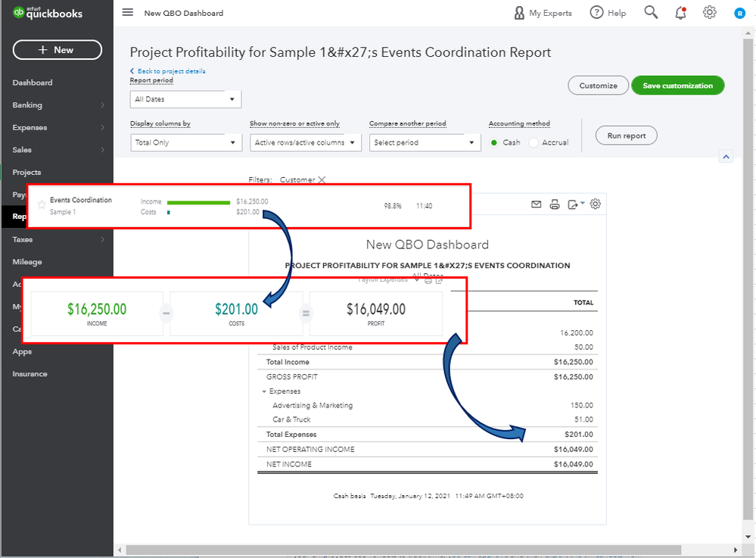Select Accrual accounting method
Image resolution: width=756 pixels, height=558 pixels.
[x=534, y=143]
